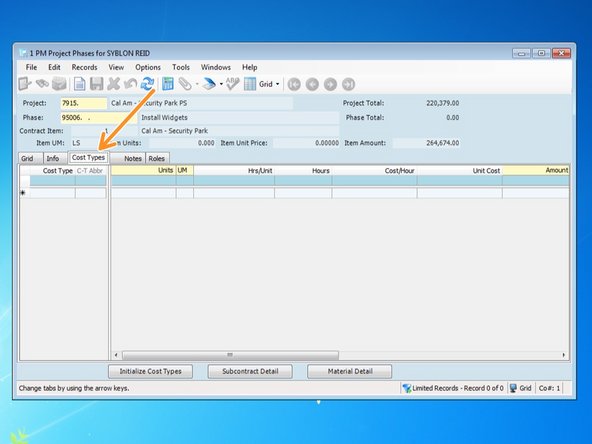Open the View menu
The width and height of the screenshot is (592, 444).
(x=116, y=67)
